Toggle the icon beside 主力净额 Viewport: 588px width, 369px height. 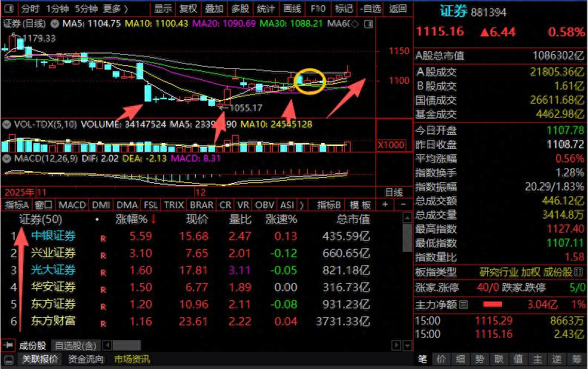(463, 305)
